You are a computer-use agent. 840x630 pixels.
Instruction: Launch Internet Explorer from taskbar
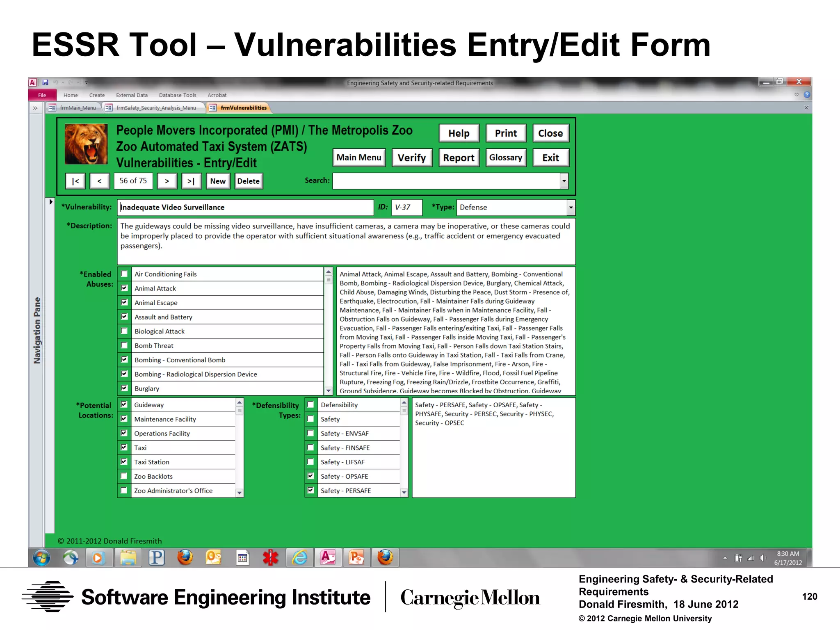[x=299, y=558]
